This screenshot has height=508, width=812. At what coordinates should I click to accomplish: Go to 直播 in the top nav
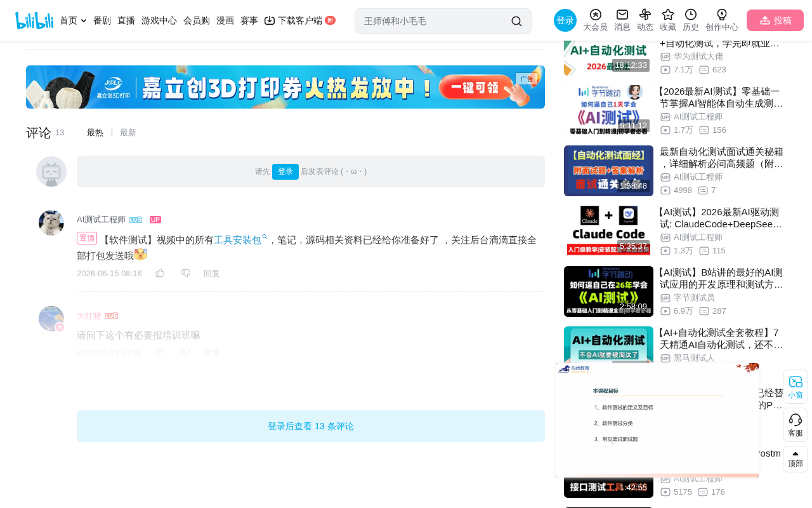coord(126,20)
